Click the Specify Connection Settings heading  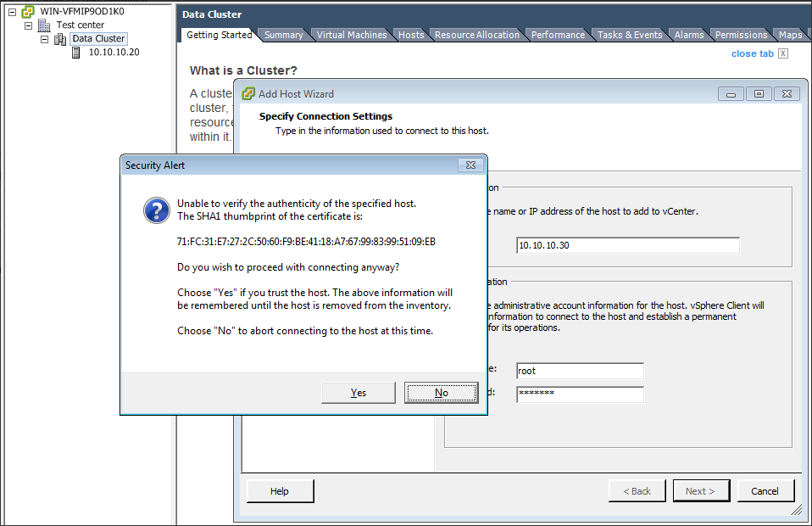click(x=325, y=116)
